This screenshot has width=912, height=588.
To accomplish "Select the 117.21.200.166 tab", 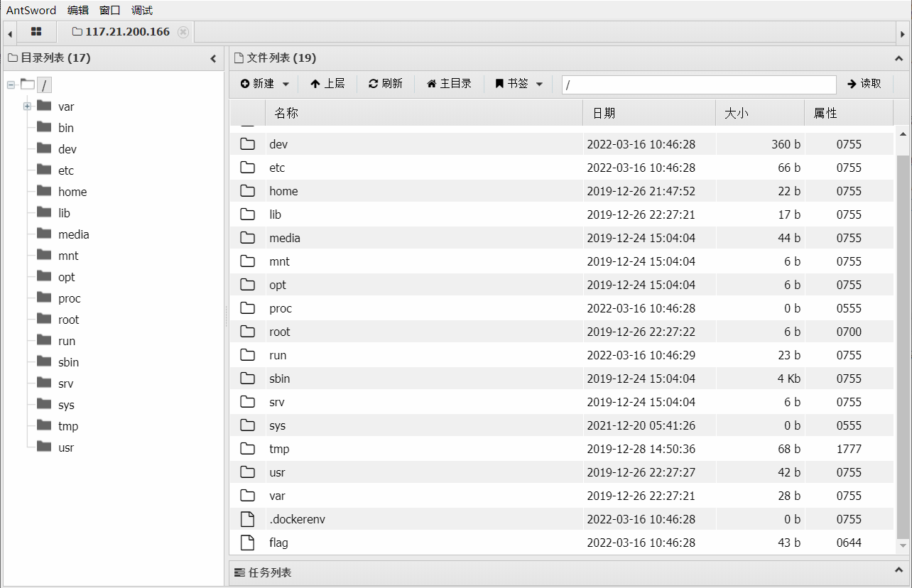I will tap(122, 31).
